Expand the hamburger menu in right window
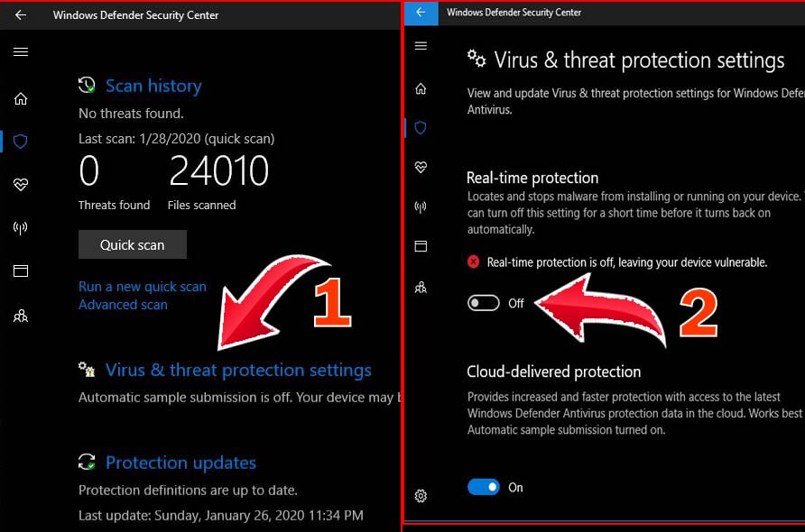This screenshot has height=532, width=805. (421, 46)
